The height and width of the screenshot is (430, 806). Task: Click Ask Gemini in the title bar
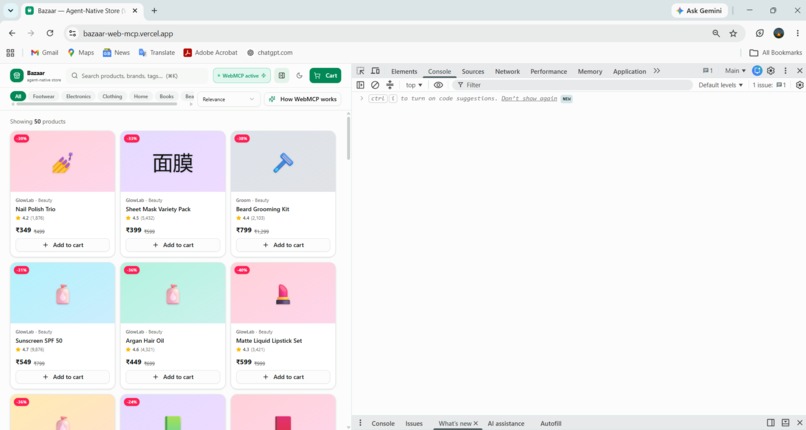[699, 10]
